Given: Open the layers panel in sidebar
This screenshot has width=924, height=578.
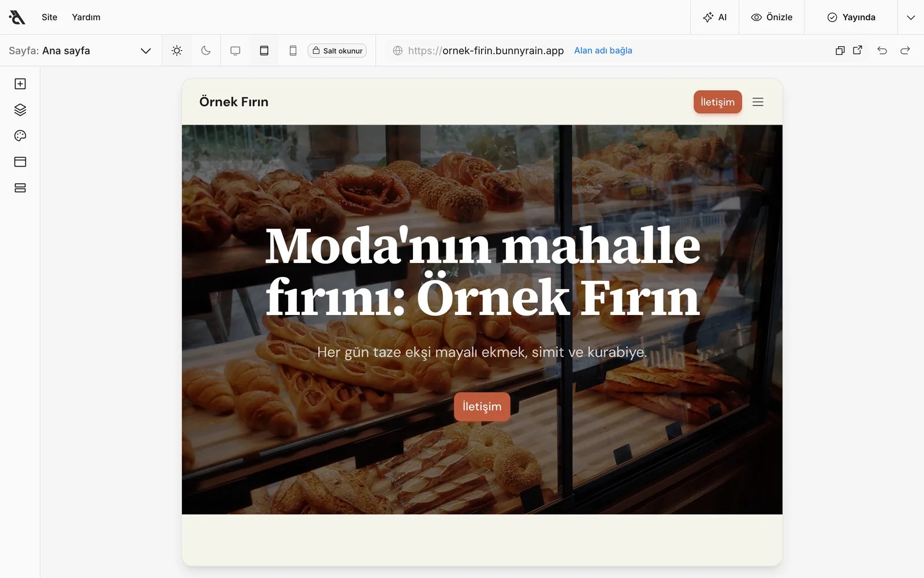Looking at the screenshot, I should (20, 110).
